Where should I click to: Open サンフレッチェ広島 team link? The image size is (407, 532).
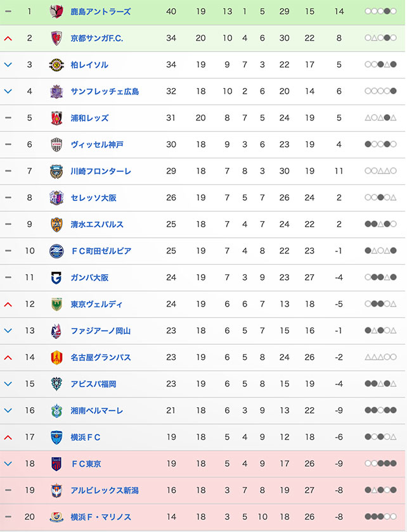(105, 91)
